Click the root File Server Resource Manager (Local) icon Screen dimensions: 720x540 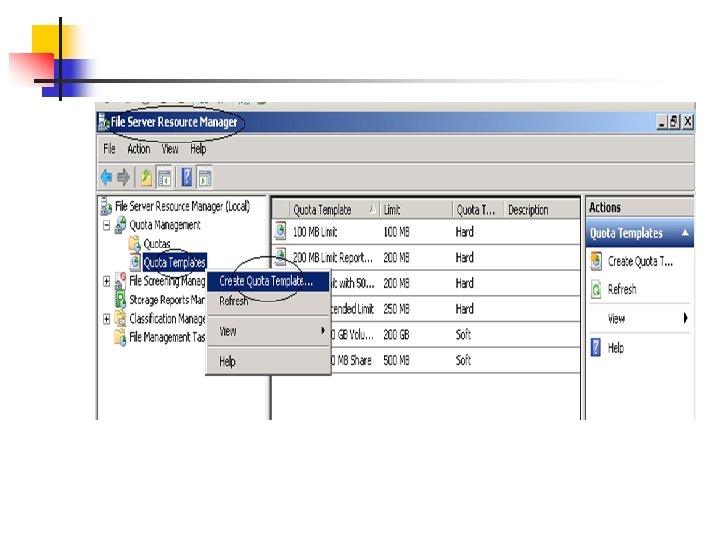[106, 206]
